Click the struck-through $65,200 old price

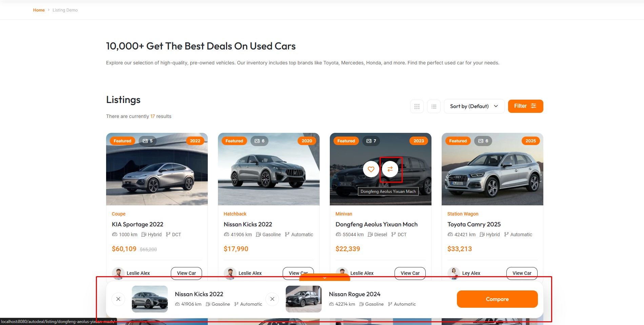(x=148, y=249)
